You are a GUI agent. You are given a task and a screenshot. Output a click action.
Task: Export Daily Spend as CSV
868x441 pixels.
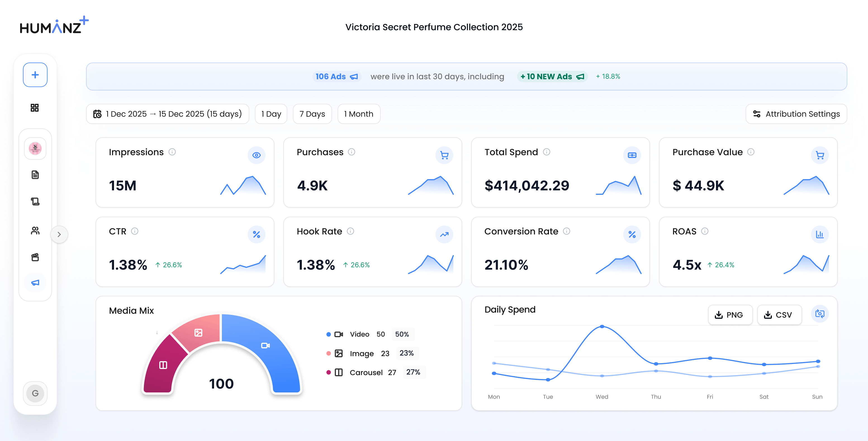779,315
